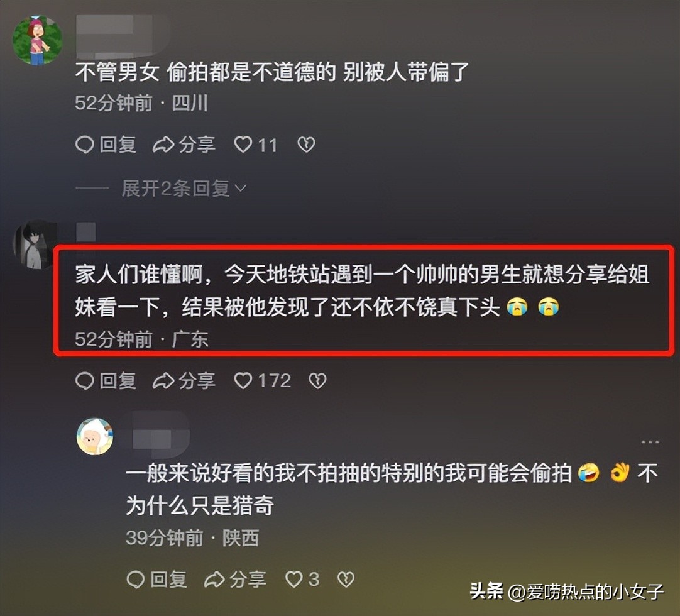680x616 pixels.
Task: Share the Guangdong subway comment
Action: 184,381
